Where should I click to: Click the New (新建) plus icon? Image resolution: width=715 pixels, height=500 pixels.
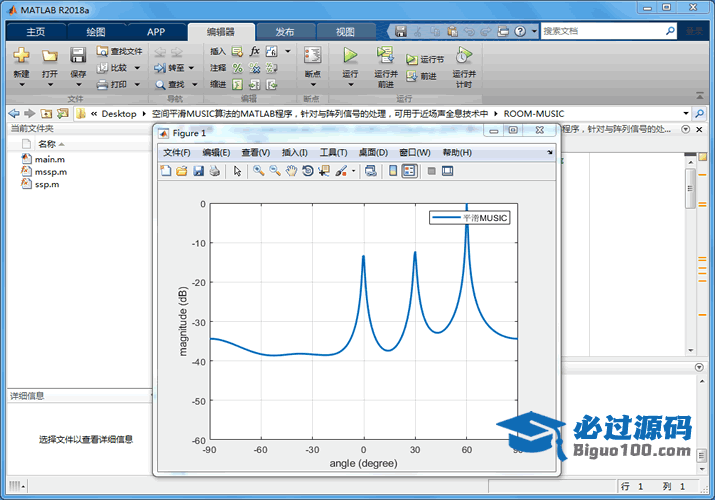click(21, 55)
